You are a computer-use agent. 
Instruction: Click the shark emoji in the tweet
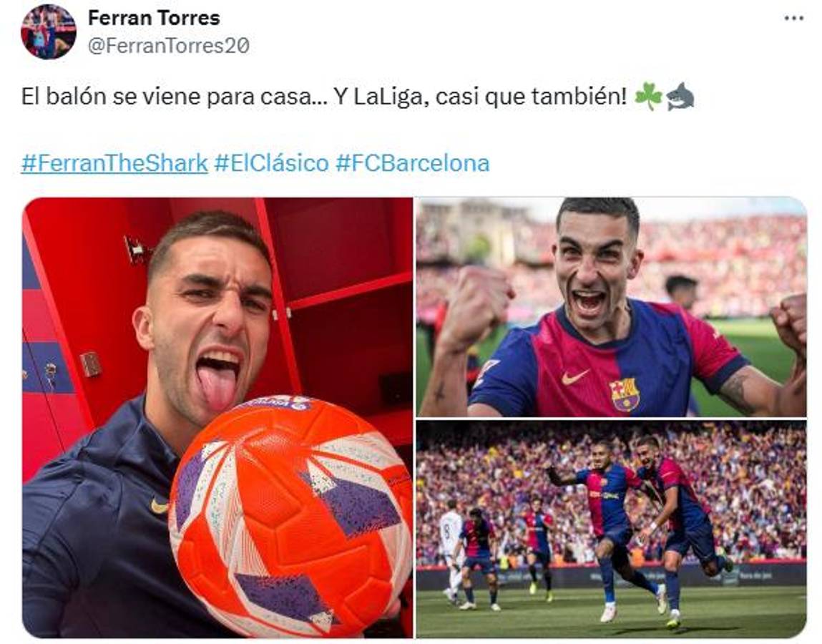[x=680, y=97]
